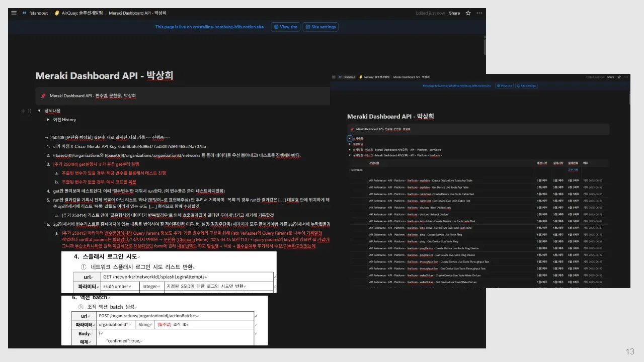The height and width of the screenshot is (362, 644).
Task: Click the standout workspace breadcrumb in left window
Action: click(35, 13)
